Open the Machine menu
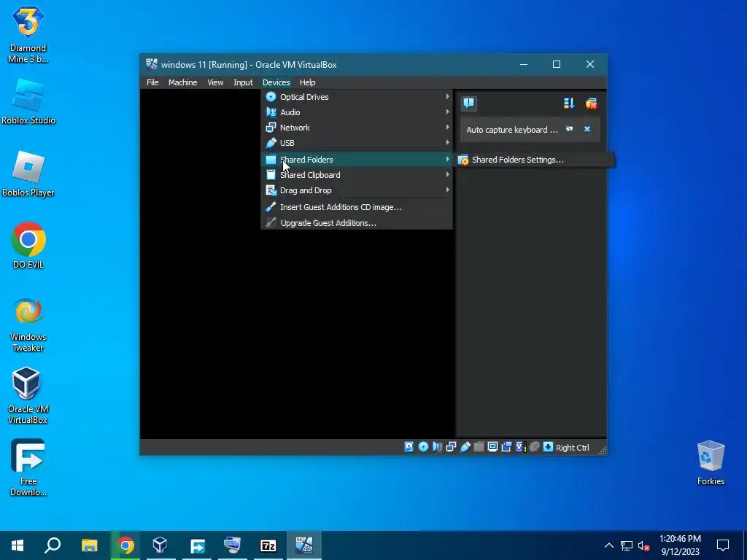This screenshot has width=747, height=560. point(182,82)
